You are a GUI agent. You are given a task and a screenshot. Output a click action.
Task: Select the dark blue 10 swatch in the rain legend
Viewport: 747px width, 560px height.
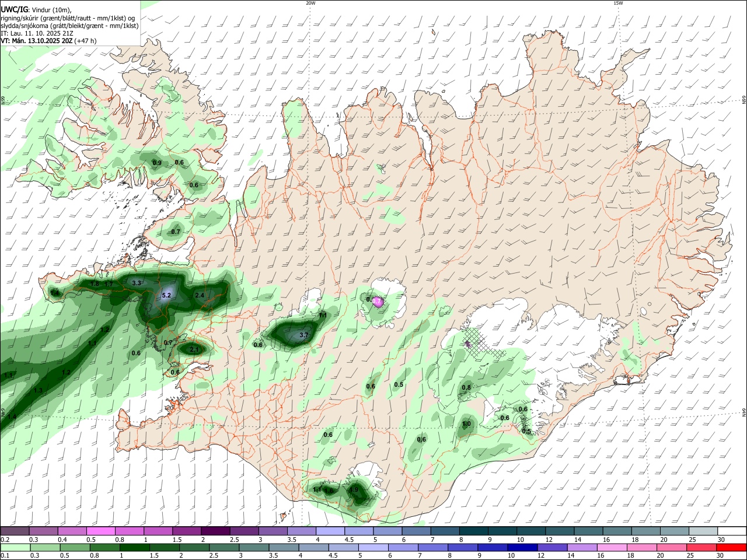point(522,547)
